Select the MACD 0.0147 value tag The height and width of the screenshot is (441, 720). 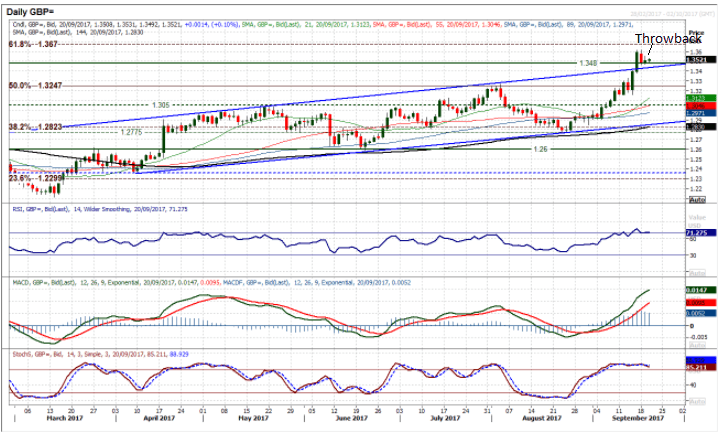point(697,289)
